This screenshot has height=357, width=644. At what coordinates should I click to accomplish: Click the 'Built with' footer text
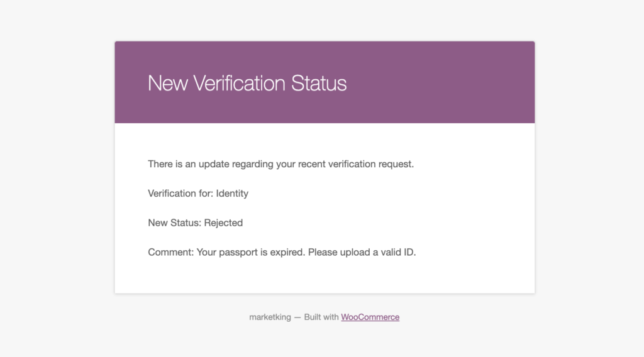[x=321, y=317]
